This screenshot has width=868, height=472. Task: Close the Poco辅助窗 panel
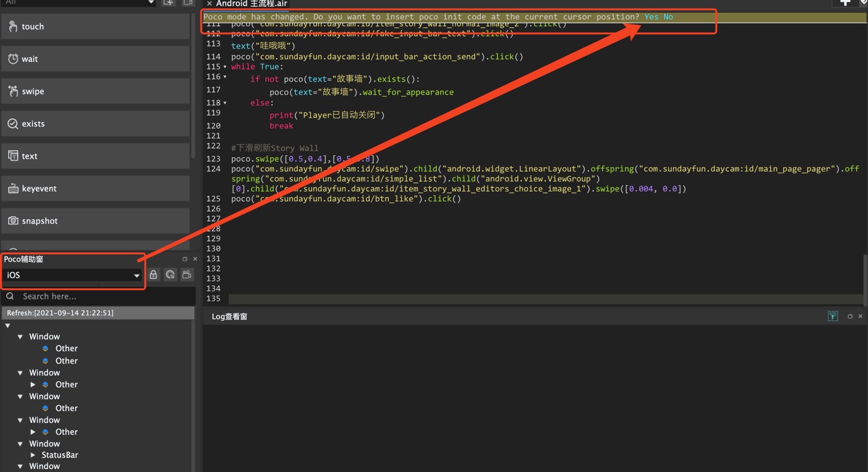coord(195,259)
